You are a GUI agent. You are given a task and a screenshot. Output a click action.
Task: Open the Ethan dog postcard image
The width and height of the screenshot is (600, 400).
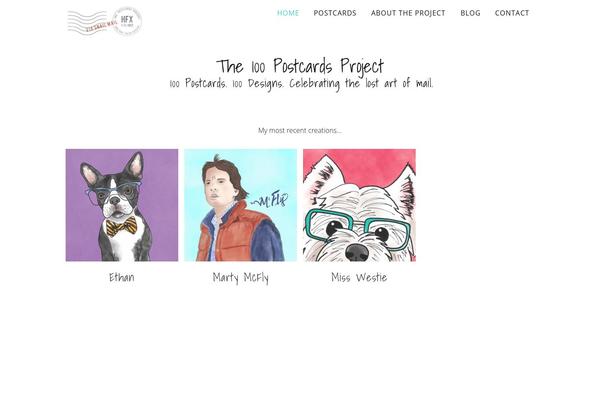pos(122,205)
